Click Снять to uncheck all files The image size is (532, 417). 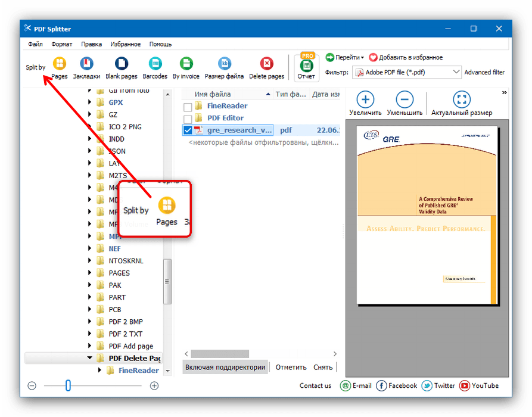[323, 367]
